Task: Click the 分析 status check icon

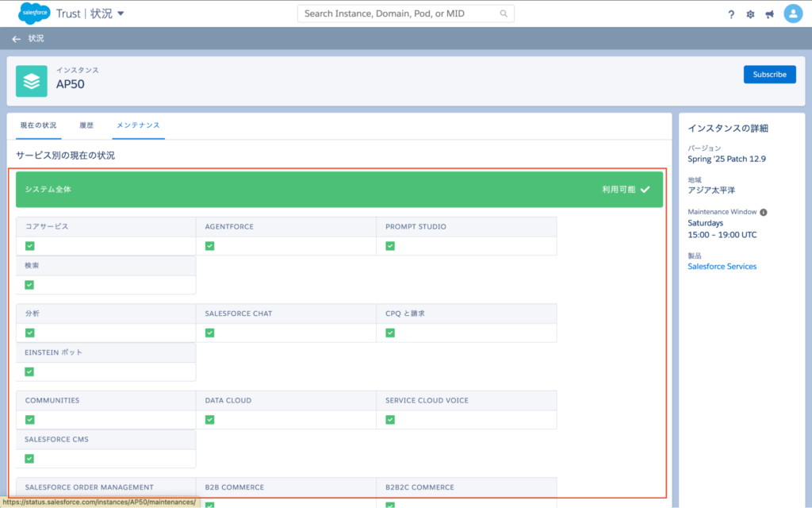Action: (x=30, y=333)
